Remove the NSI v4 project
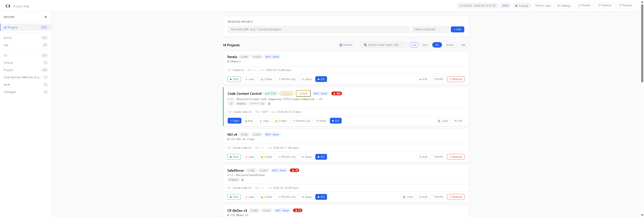644x217 pixels. 456,157
